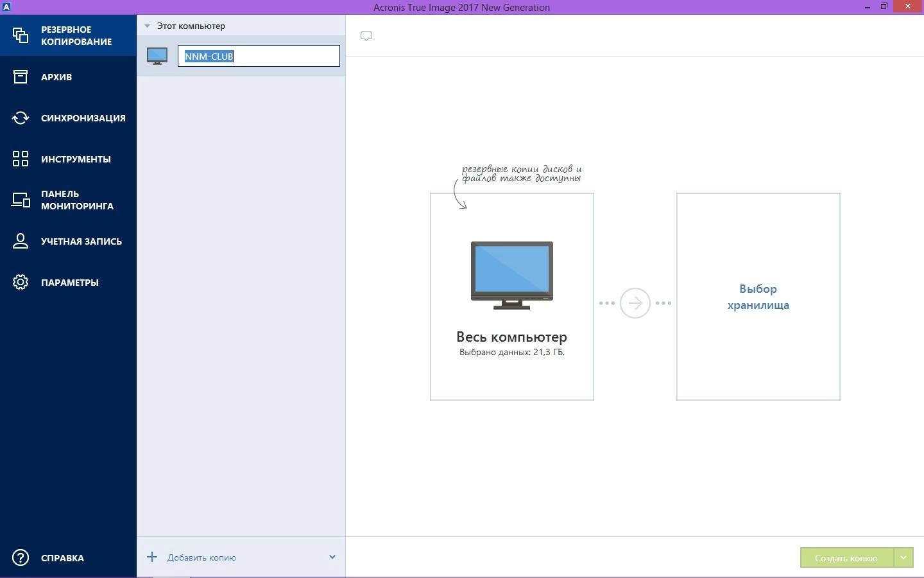
Task: Click the plus icon for adding a backup
Action: [152, 557]
